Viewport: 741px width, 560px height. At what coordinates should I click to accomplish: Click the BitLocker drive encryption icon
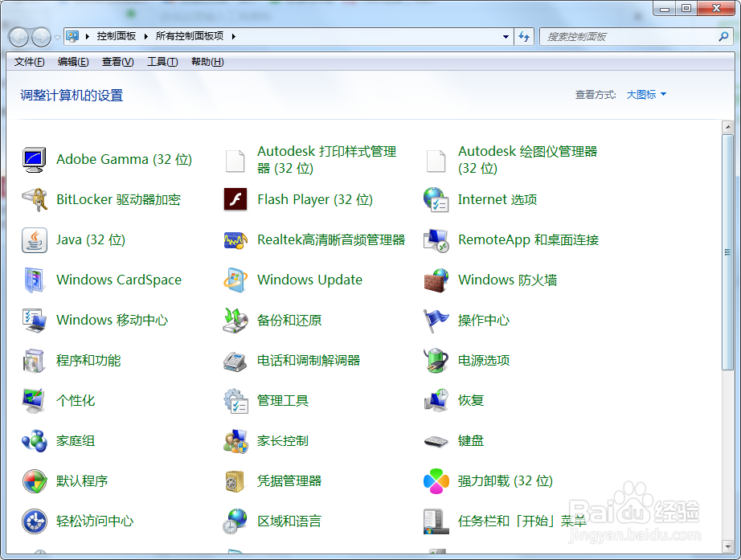coord(34,200)
